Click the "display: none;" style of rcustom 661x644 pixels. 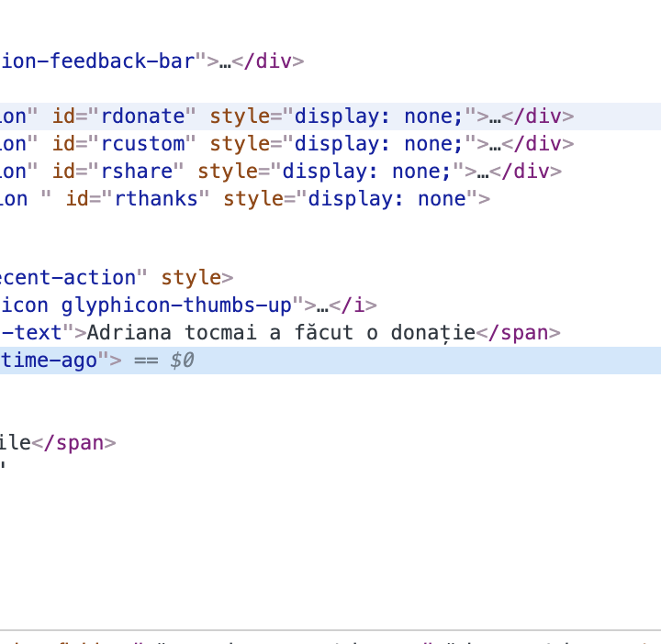[x=378, y=144]
